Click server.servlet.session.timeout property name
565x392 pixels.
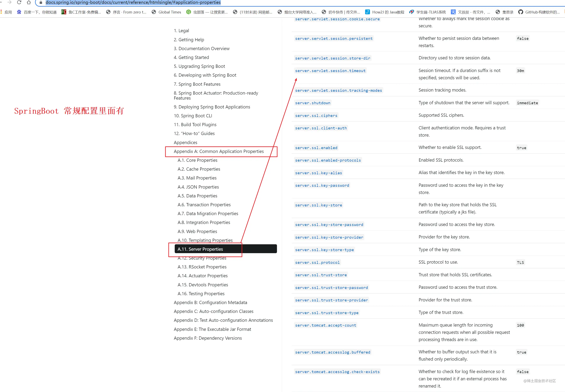[330, 71]
